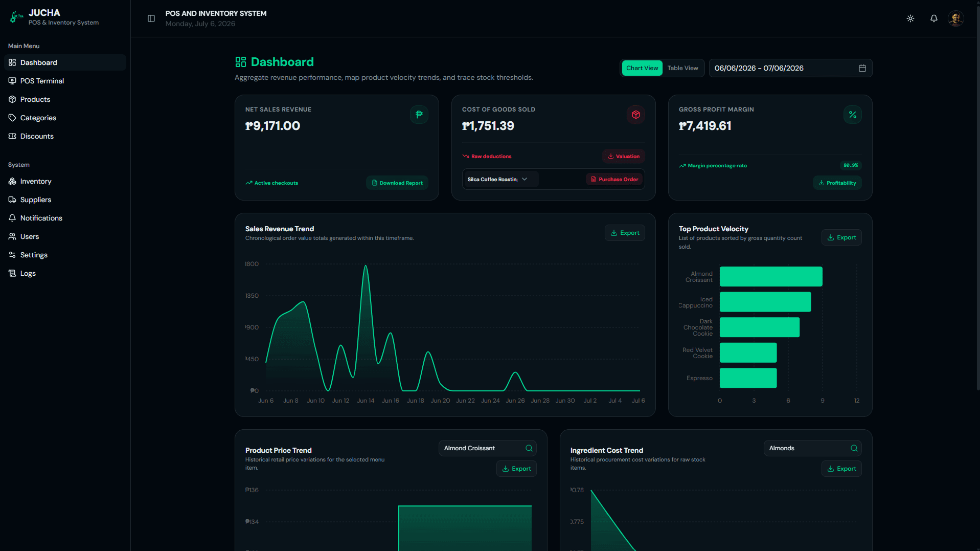Click the Purchase Order button

614,179
